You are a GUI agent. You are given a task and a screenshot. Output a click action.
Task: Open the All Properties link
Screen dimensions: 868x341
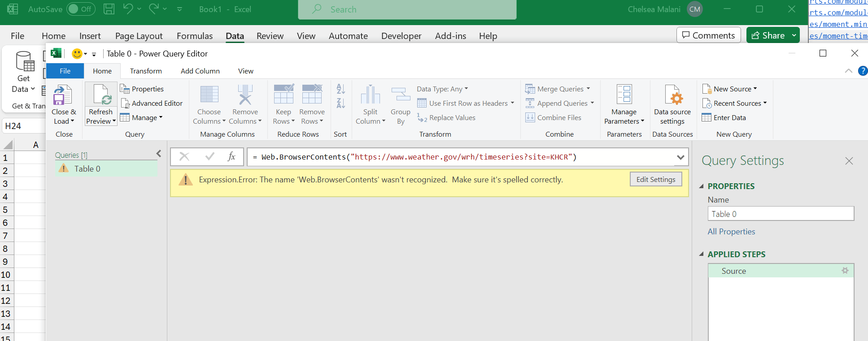tap(731, 232)
